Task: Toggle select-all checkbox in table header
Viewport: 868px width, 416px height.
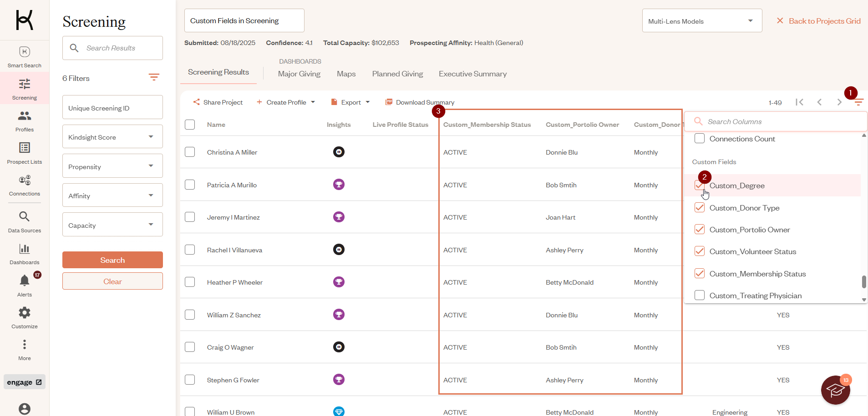Action: tap(190, 125)
